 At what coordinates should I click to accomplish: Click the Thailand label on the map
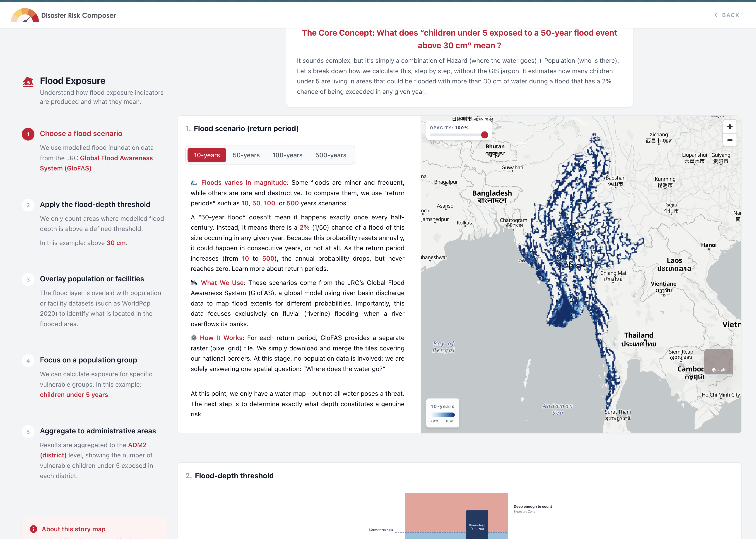point(639,339)
